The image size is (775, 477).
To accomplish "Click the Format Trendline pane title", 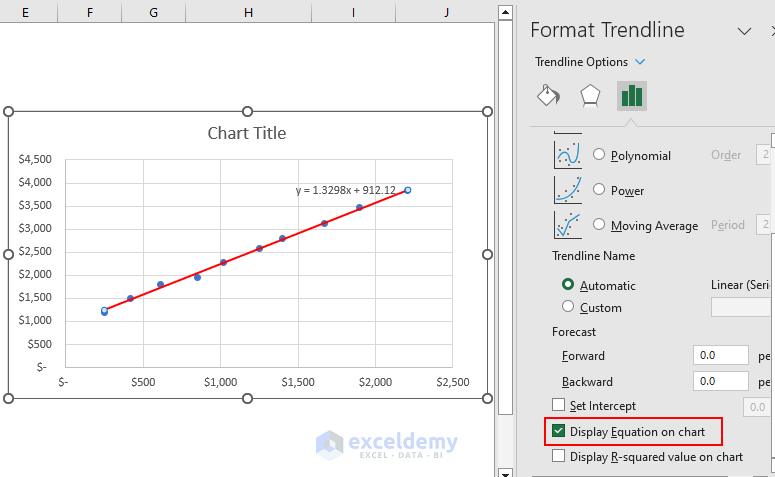I will coord(607,30).
